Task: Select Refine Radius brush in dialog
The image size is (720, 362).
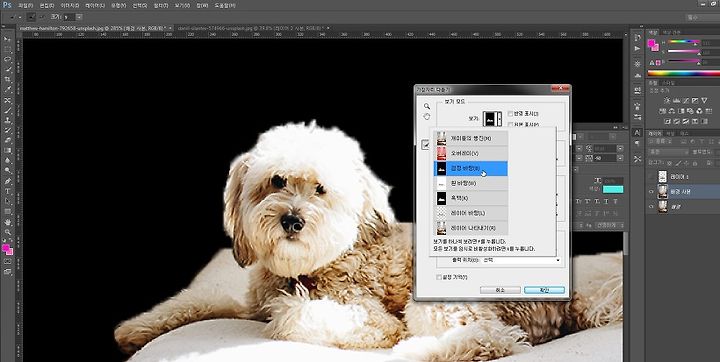Action: tap(425, 145)
